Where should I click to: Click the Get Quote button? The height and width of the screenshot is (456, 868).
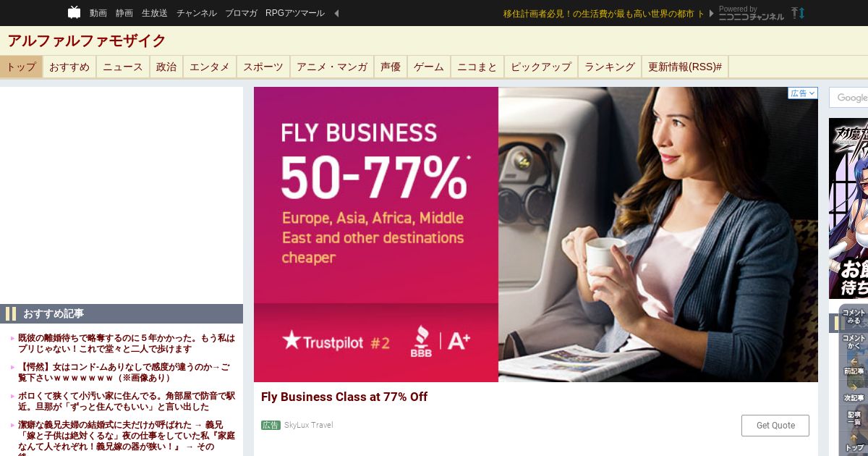click(775, 426)
